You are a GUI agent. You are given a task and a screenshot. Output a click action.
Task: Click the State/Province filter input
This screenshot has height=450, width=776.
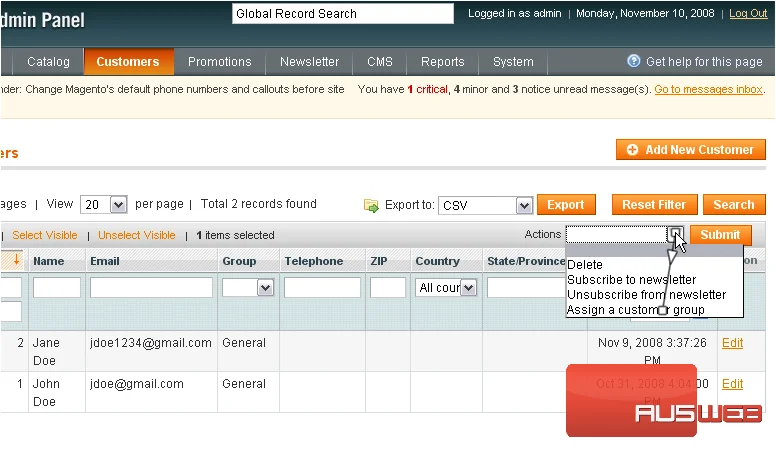coord(526,288)
